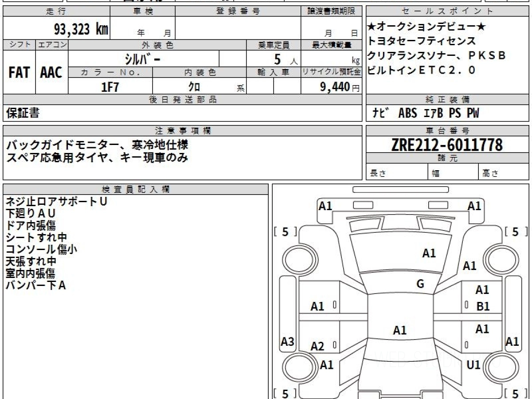Click the 諸元 header

pyautogui.click(x=448, y=158)
